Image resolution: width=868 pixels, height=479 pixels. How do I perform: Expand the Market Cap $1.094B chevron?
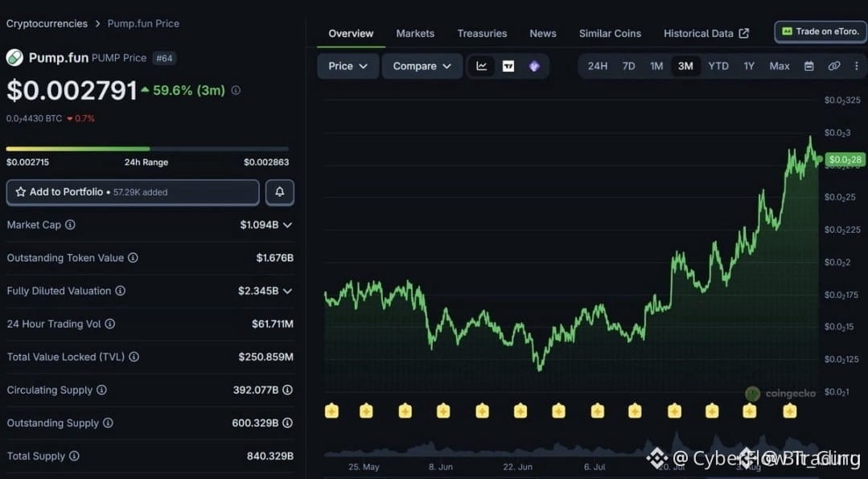pos(287,225)
